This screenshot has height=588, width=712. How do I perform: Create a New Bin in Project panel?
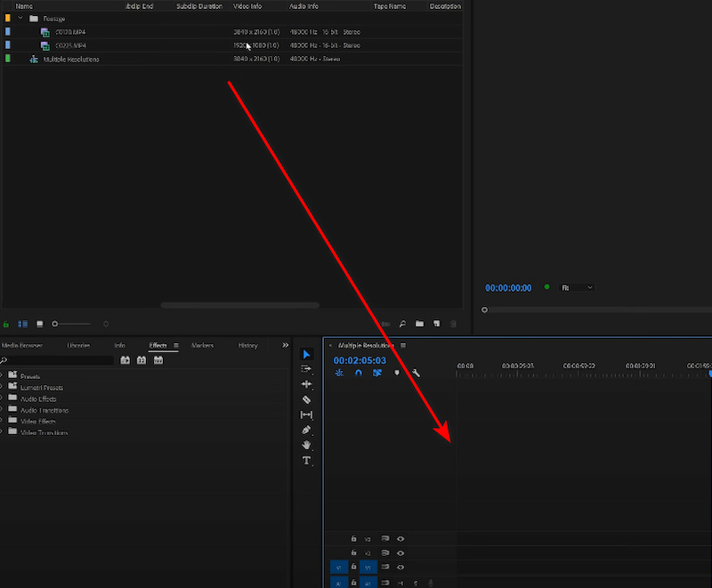tap(419, 324)
